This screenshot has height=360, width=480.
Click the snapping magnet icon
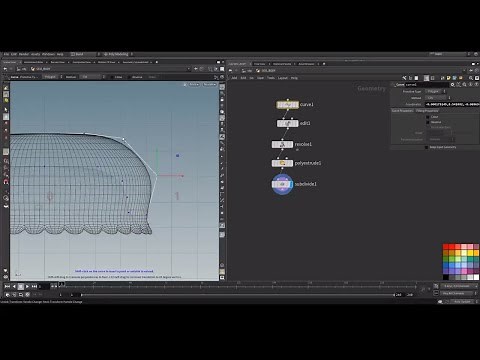(x=6, y=182)
